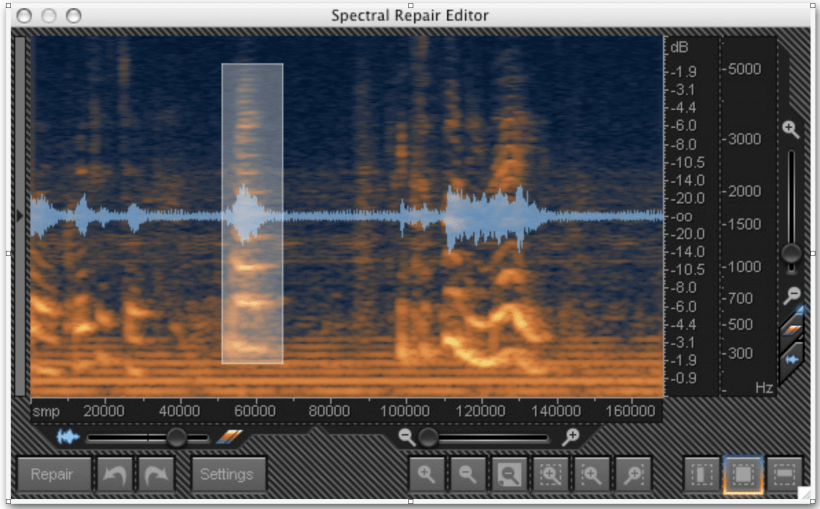820x509 pixels.
Task: Click the blue waveform icon beside the blend slider
Action: (x=68, y=436)
